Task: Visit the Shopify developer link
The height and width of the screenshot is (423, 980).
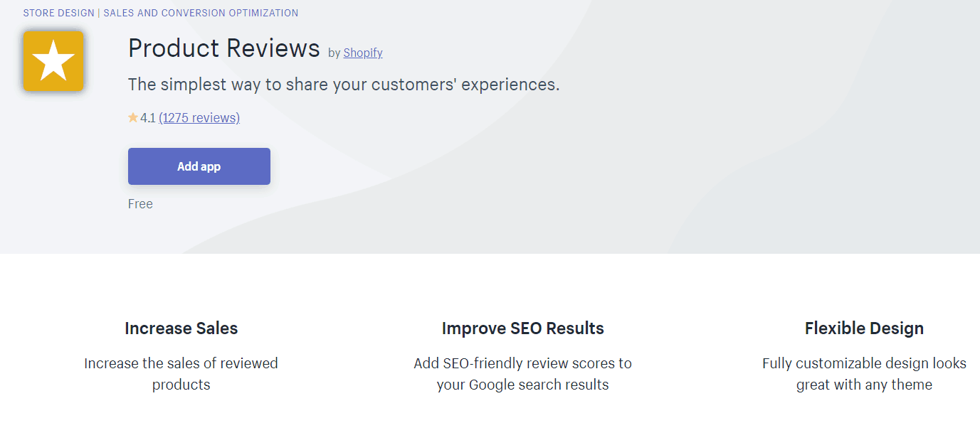Action: pos(363,53)
